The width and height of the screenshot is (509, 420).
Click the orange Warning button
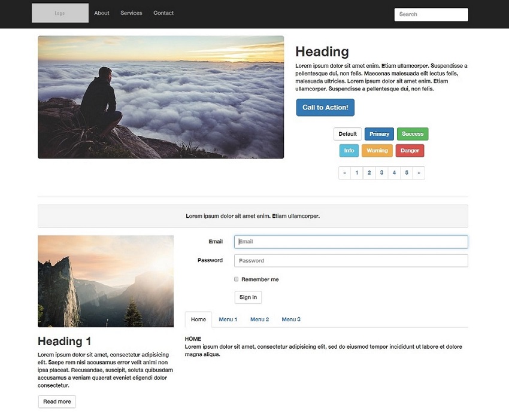[377, 151]
